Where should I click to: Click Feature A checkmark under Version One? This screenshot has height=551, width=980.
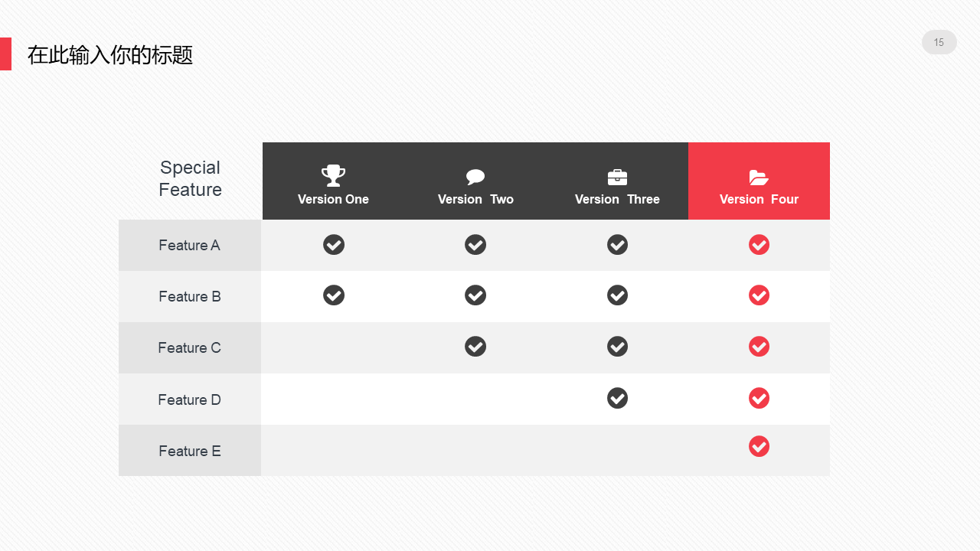click(x=334, y=245)
